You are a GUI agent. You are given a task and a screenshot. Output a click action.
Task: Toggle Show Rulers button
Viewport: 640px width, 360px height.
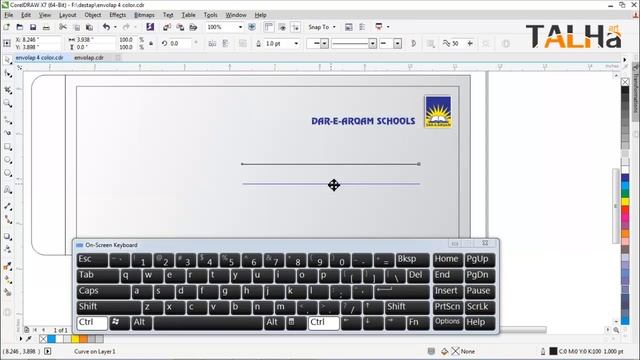269,27
